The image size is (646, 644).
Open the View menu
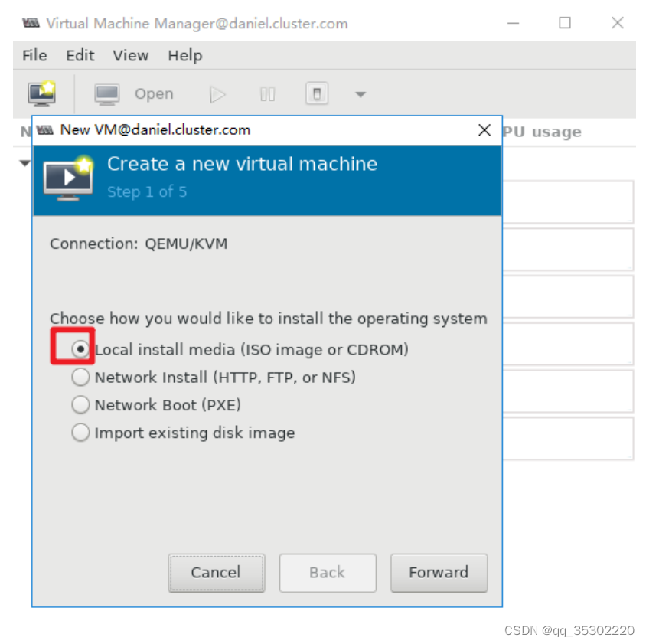pos(131,55)
